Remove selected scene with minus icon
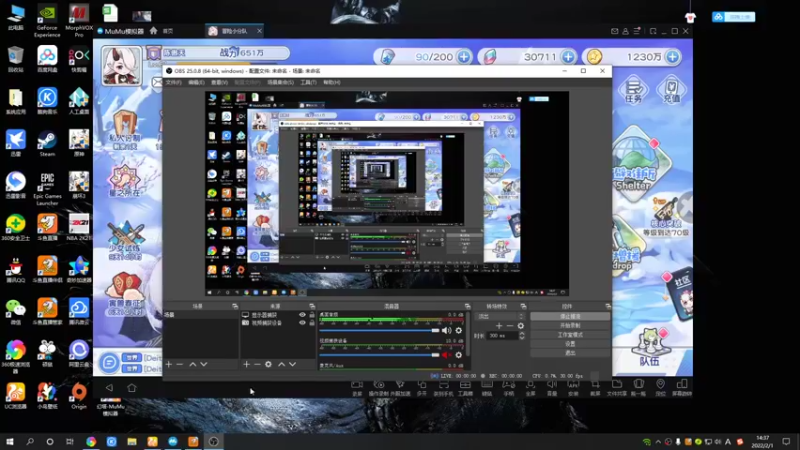 180,364
